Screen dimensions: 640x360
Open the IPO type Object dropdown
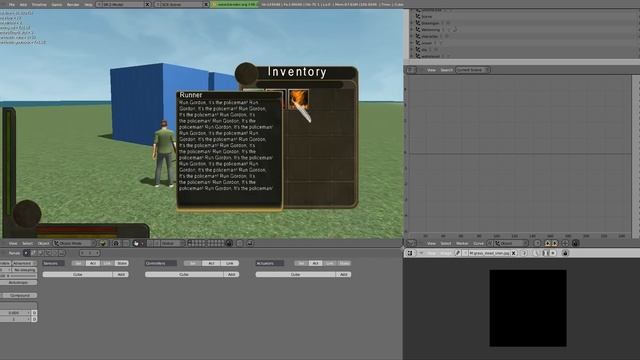pyautogui.click(x=511, y=243)
